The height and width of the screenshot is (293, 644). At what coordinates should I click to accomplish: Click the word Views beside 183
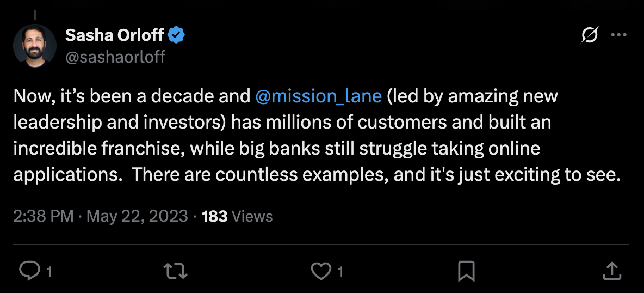252,216
